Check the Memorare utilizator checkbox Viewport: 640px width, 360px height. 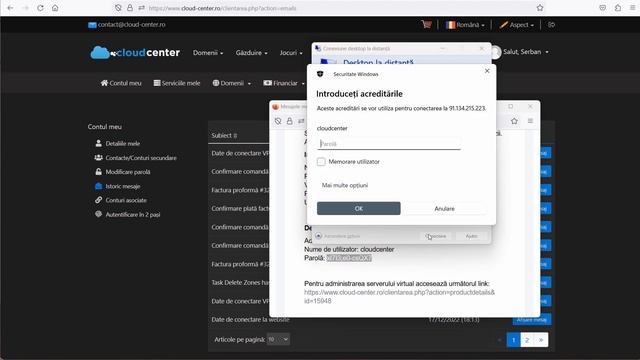pyautogui.click(x=321, y=162)
